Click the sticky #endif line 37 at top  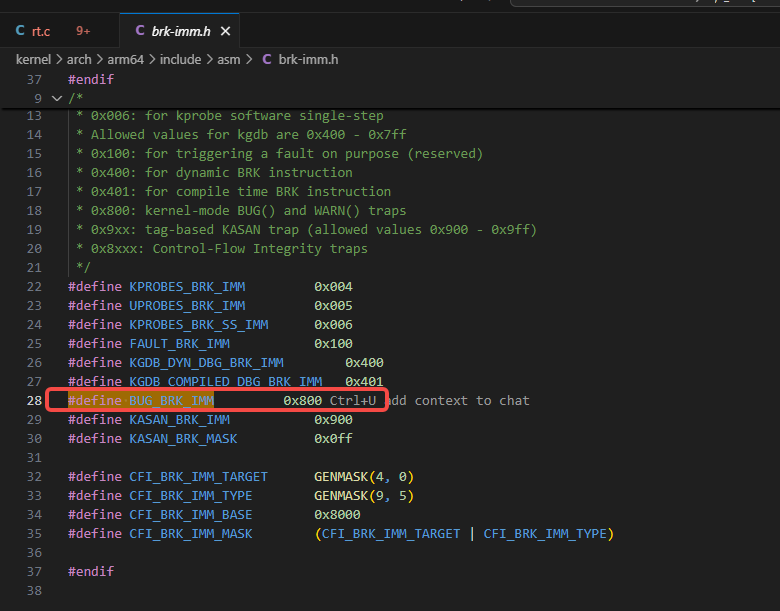tap(91, 80)
